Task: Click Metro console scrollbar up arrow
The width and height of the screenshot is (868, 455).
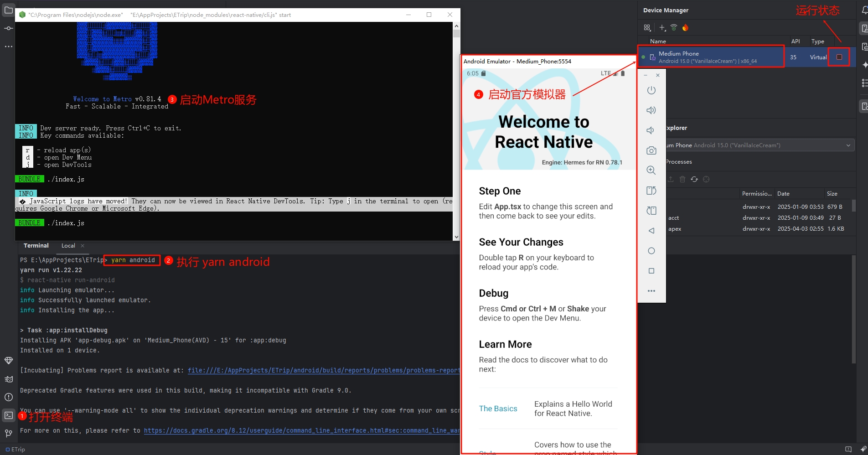Action: coord(456,26)
